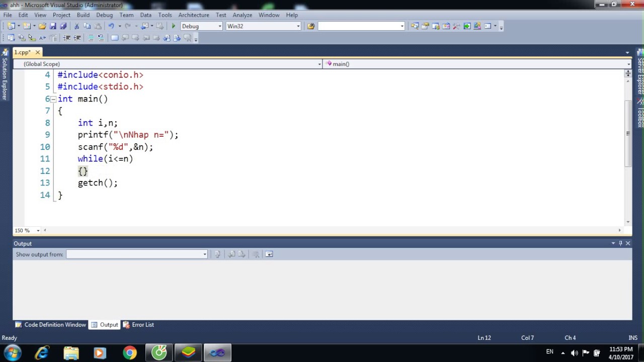Screen dimensions: 644x362
Task: Click the getch(); line of code
Action: [98, 183]
